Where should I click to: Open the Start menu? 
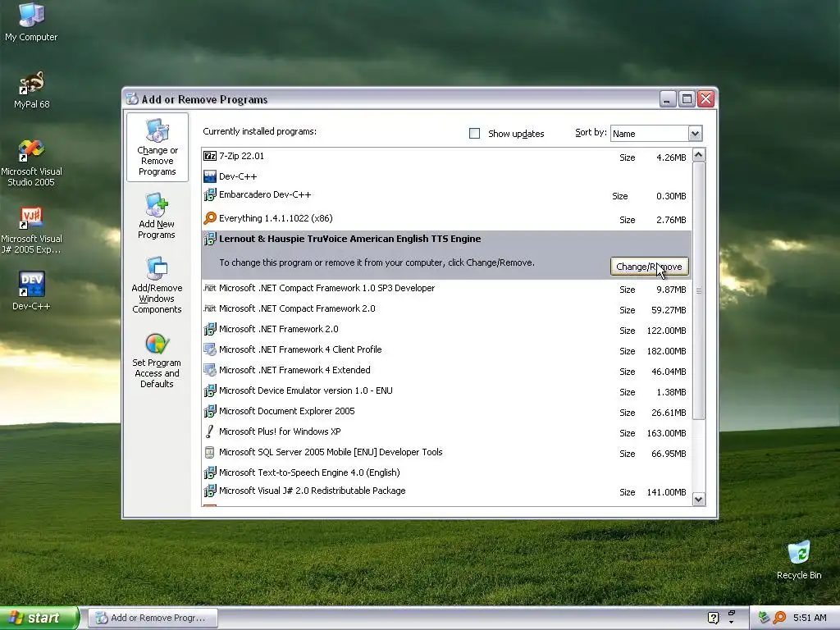39,618
